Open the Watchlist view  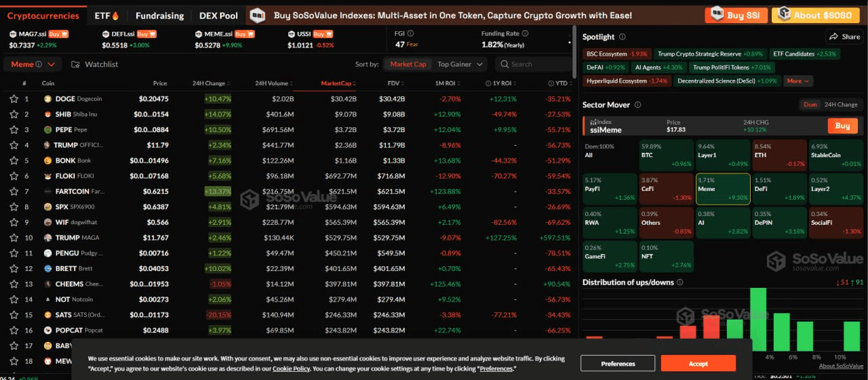[x=94, y=64]
